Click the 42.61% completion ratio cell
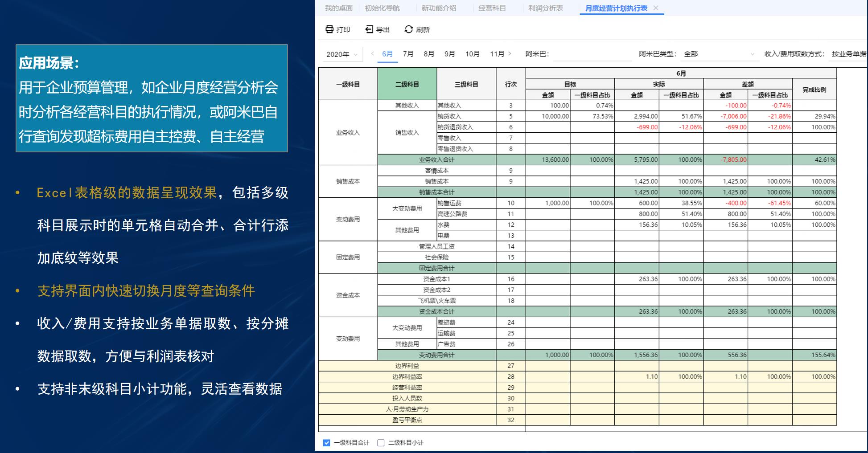 pyautogui.click(x=815, y=159)
